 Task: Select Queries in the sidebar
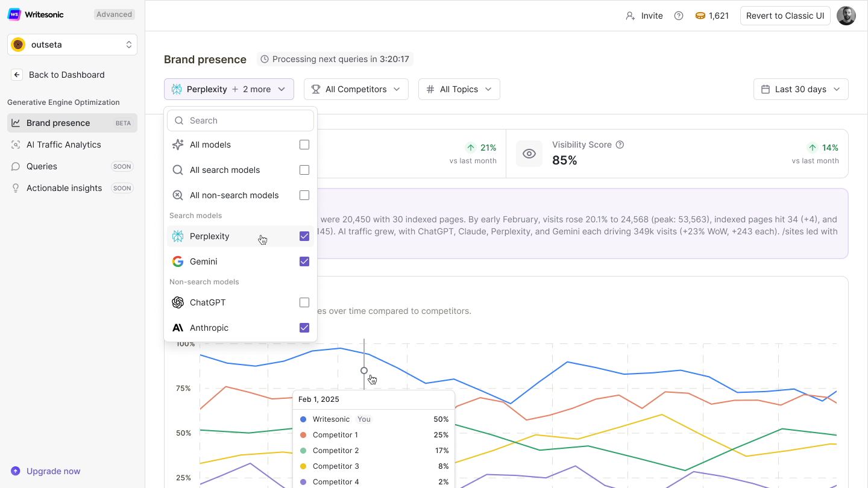(x=72, y=166)
